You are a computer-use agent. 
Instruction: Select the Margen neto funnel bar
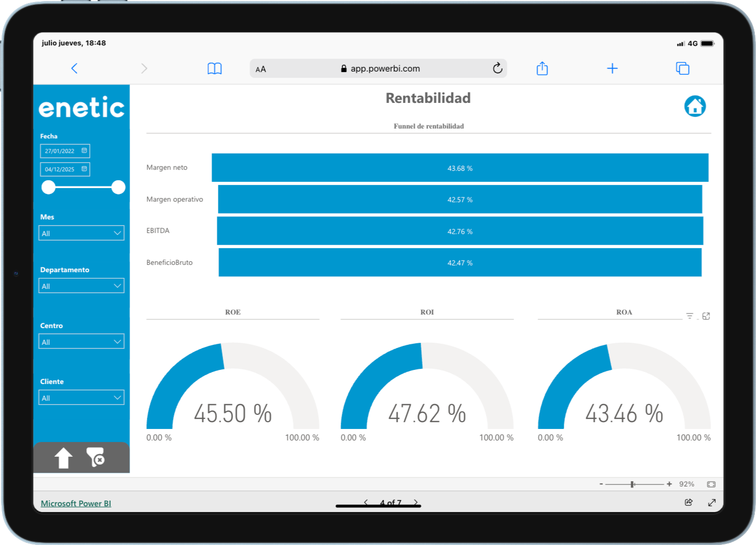pos(460,168)
